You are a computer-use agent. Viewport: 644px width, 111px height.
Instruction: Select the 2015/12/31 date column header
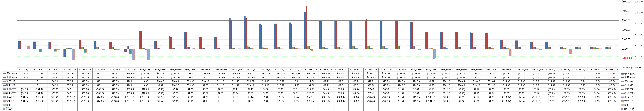click(x=311, y=70)
